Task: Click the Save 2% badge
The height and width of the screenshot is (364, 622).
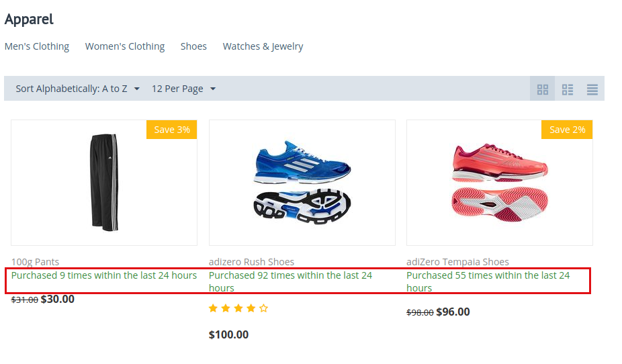Action: pos(567,130)
